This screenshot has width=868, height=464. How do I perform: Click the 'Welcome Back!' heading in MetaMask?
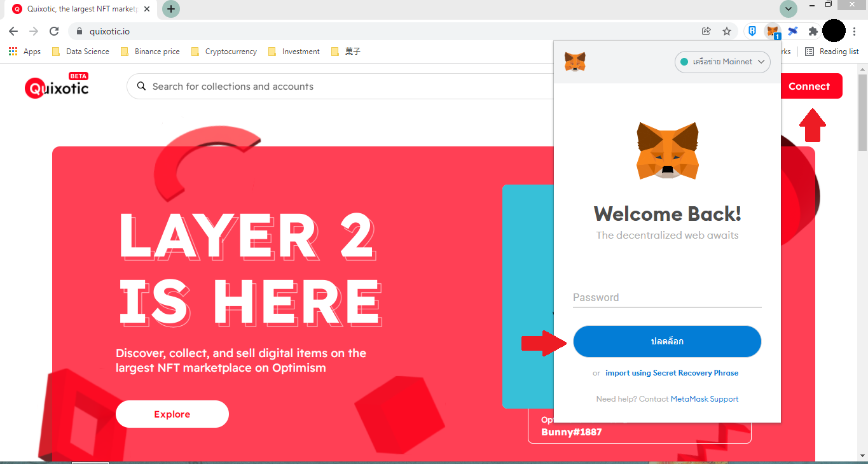pyautogui.click(x=667, y=214)
